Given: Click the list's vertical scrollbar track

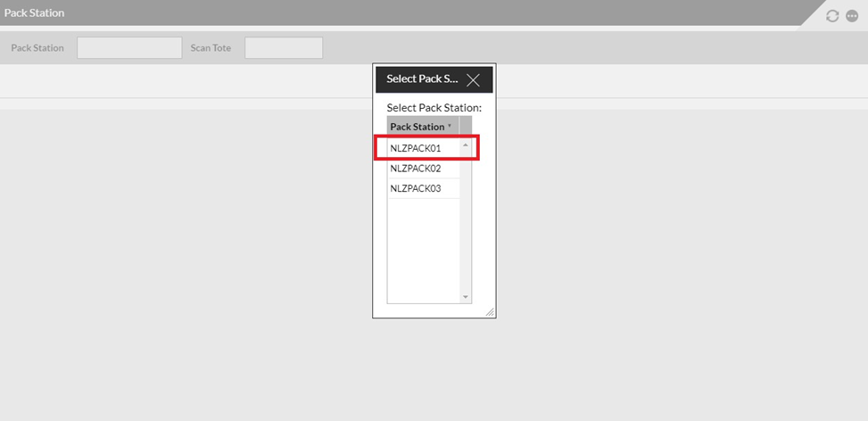Looking at the screenshot, I should [x=465, y=223].
